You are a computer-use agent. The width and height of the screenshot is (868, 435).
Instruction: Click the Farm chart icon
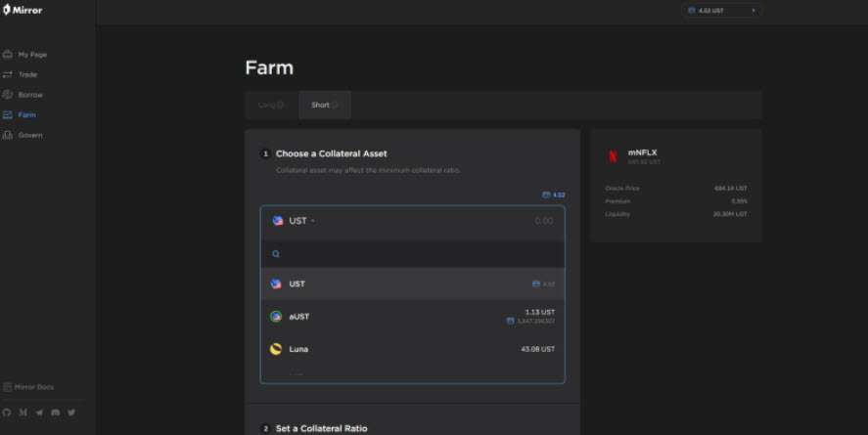7,115
